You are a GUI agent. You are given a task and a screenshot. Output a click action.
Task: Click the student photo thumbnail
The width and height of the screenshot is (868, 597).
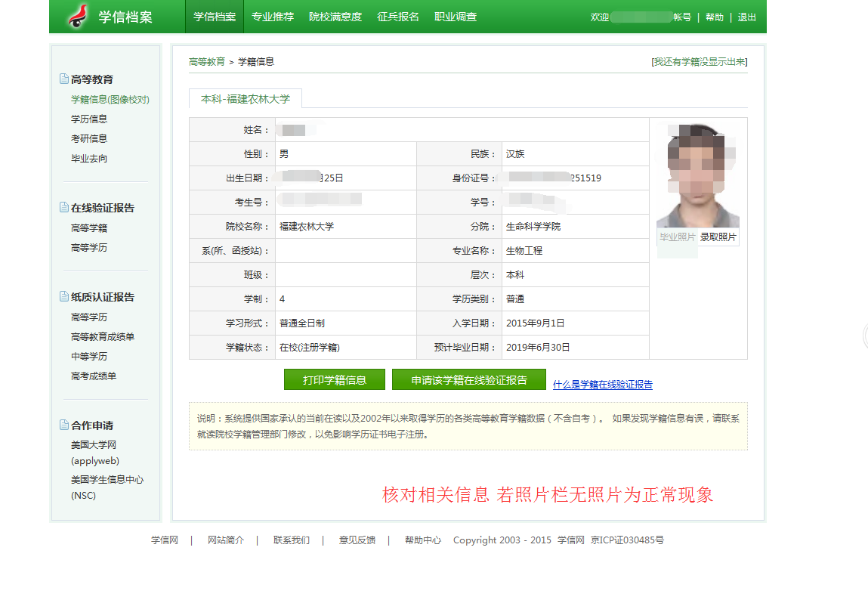[x=697, y=175]
